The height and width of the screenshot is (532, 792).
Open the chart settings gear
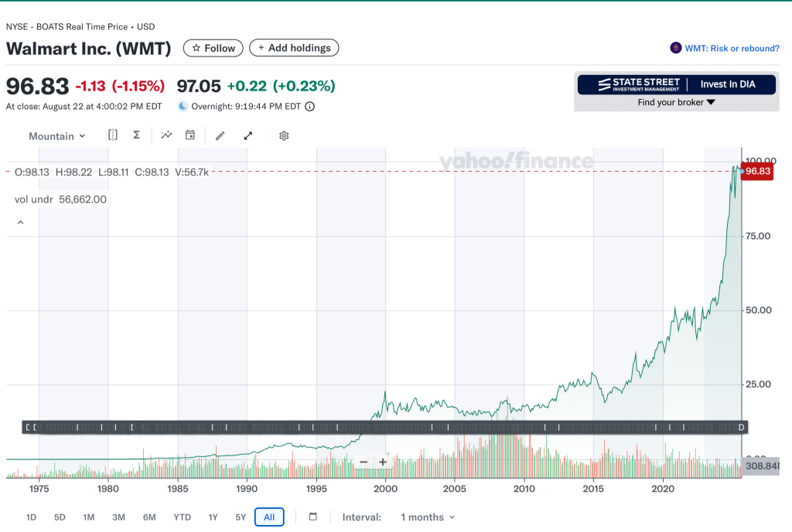coord(283,135)
